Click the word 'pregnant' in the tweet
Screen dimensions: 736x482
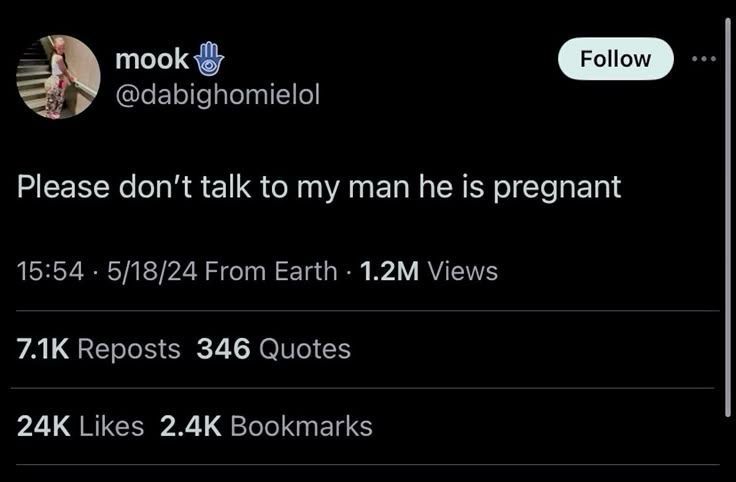coord(557,188)
